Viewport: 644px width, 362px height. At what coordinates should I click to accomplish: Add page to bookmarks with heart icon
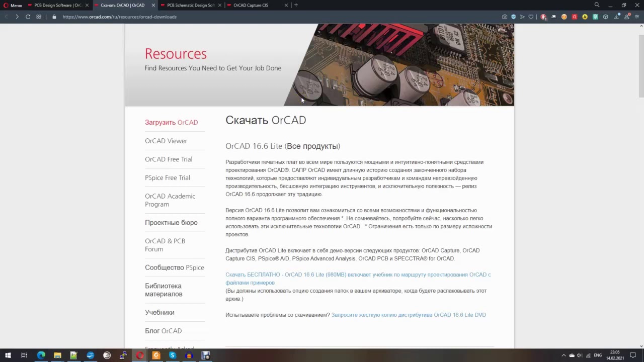(x=531, y=17)
